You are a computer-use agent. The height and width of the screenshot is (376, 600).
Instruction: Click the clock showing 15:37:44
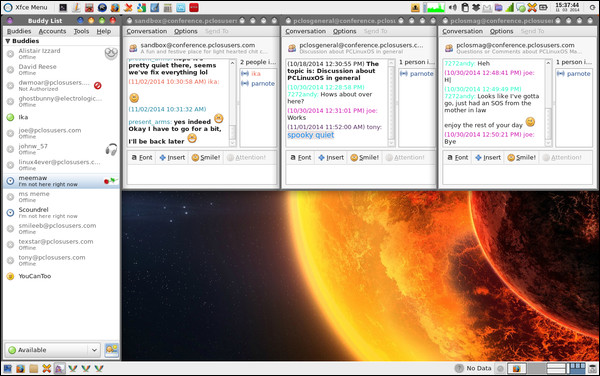pos(567,7)
